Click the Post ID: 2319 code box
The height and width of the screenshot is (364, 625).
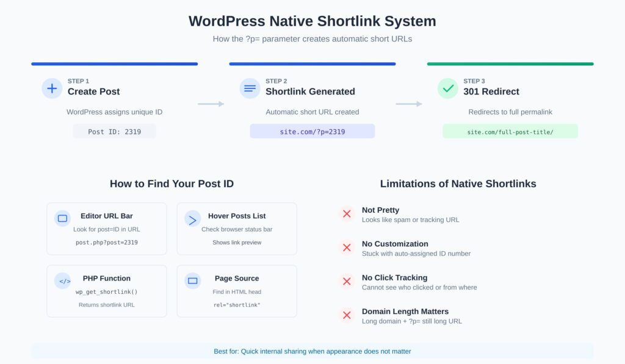(x=114, y=132)
